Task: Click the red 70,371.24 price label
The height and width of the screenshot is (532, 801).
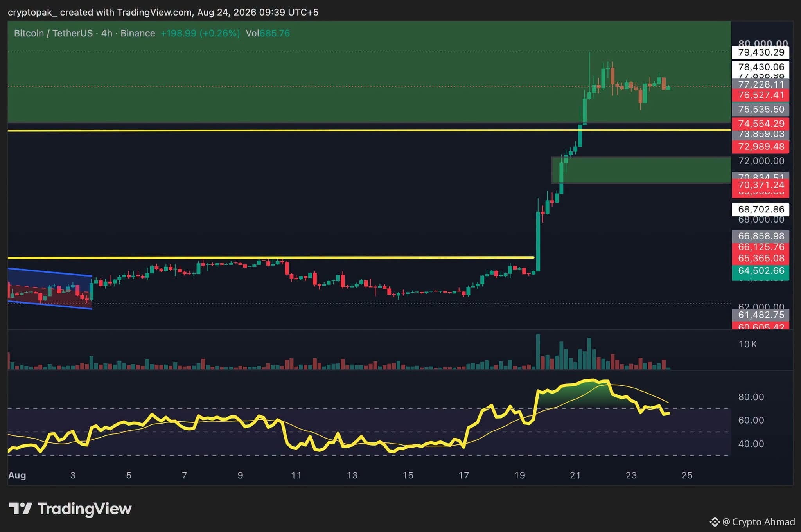Action: (x=761, y=185)
